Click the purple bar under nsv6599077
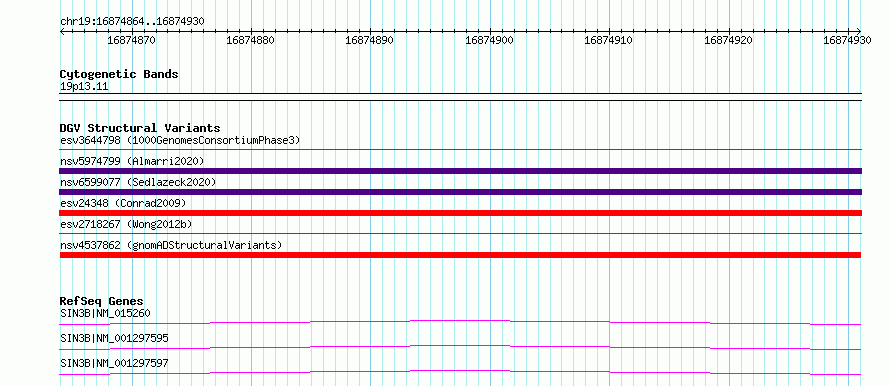This screenshot has width=890, height=386. coord(460,192)
